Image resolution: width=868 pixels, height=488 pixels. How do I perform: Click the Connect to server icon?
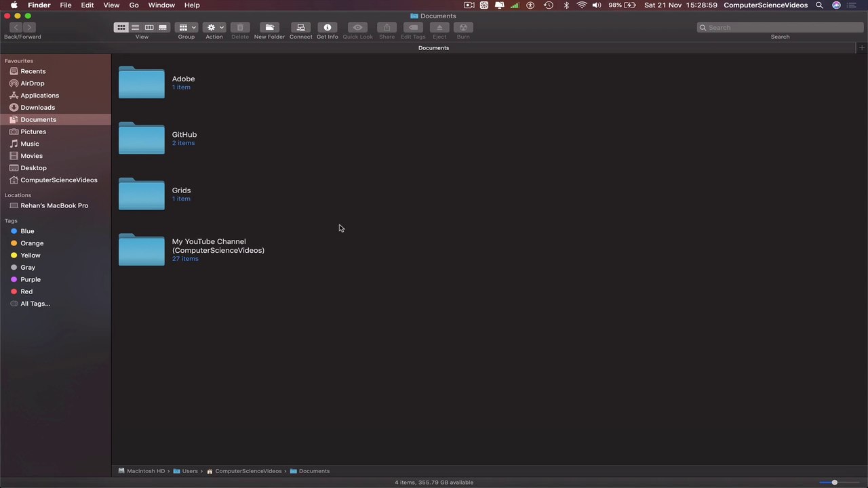point(300,28)
